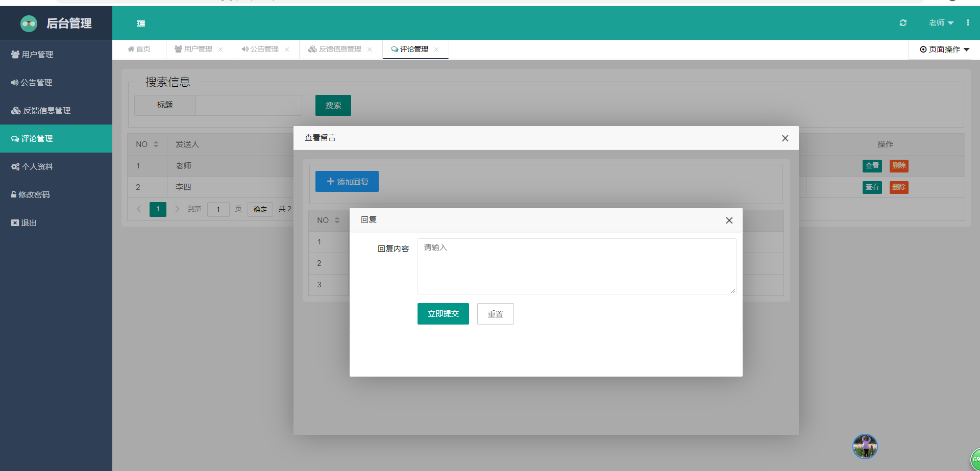This screenshot has height=471, width=980.
Task: Switch to the 用户管理 tab
Action: coord(193,49)
